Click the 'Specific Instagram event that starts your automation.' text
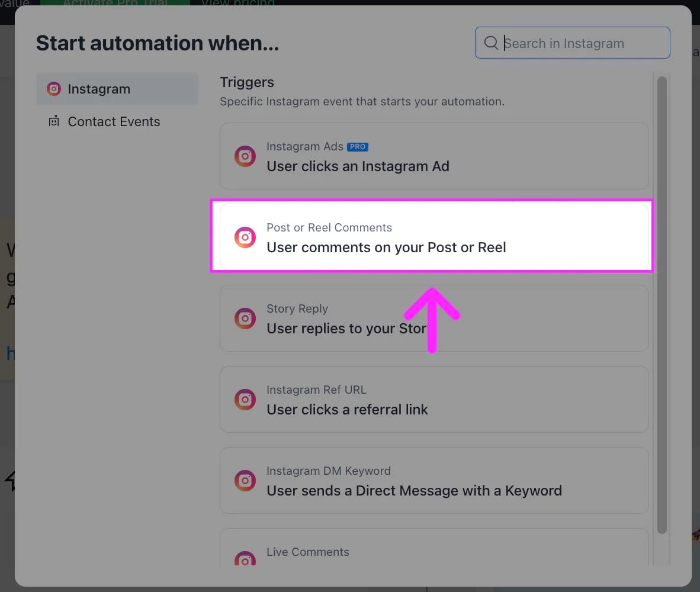 362,102
